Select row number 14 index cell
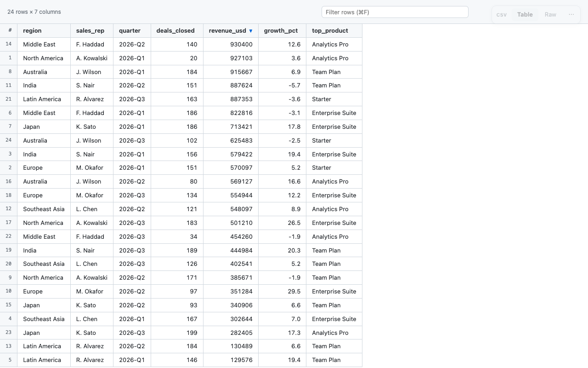 point(9,45)
